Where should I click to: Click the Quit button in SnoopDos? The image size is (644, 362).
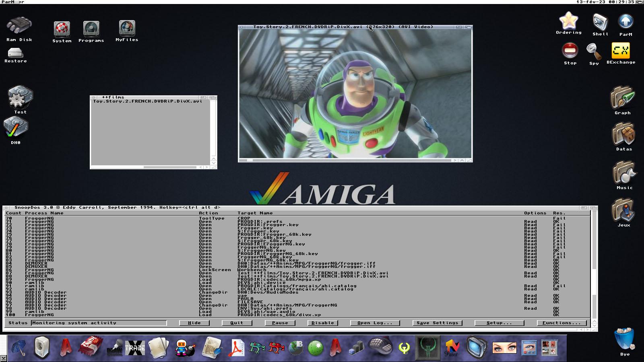point(237,323)
